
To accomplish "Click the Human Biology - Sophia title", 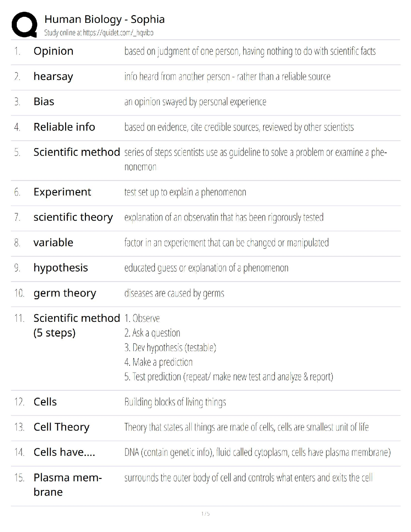I will [x=104, y=19].
